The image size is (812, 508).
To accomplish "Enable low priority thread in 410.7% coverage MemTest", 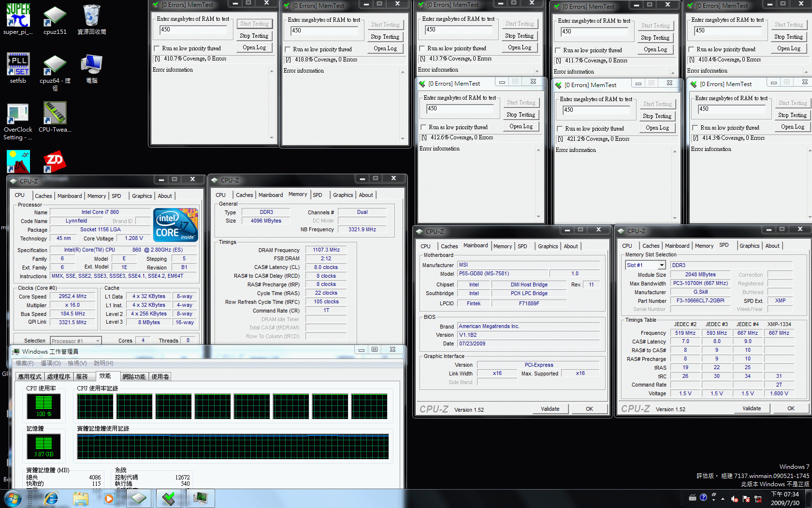I will 157,48.
